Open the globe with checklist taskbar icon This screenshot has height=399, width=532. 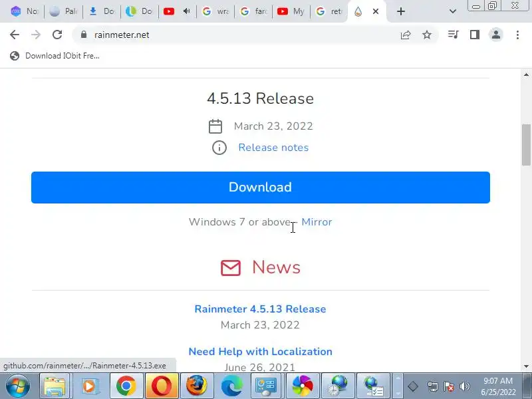coord(373,386)
